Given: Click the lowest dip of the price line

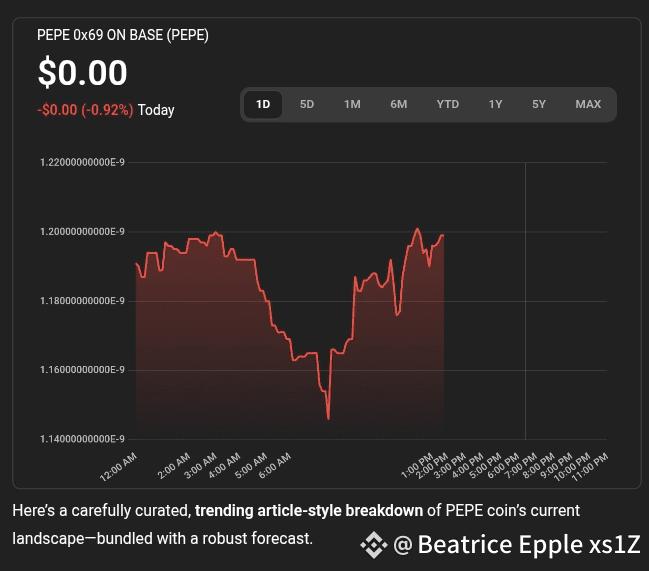Looking at the screenshot, I should tap(328, 418).
